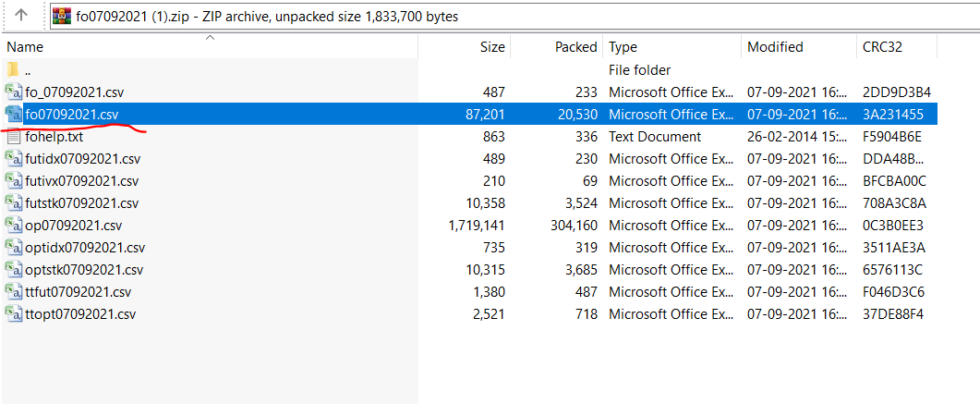The height and width of the screenshot is (404, 980).
Task: Select the ttopt07092021.csv file icon
Action: click(x=14, y=314)
